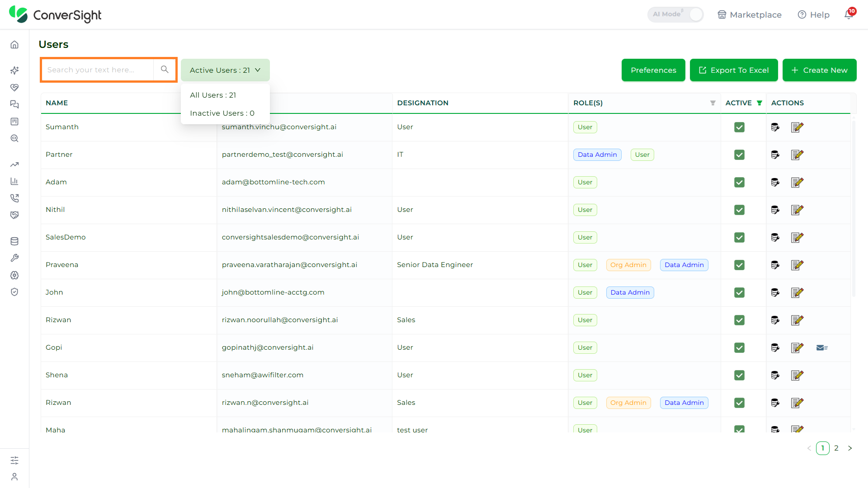Click Export To Excel button
The image size is (868, 488).
tap(734, 70)
